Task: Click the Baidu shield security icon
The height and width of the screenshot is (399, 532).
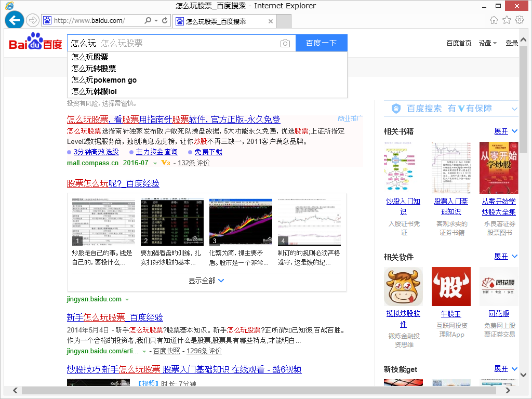Action: pyautogui.click(x=395, y=109)
